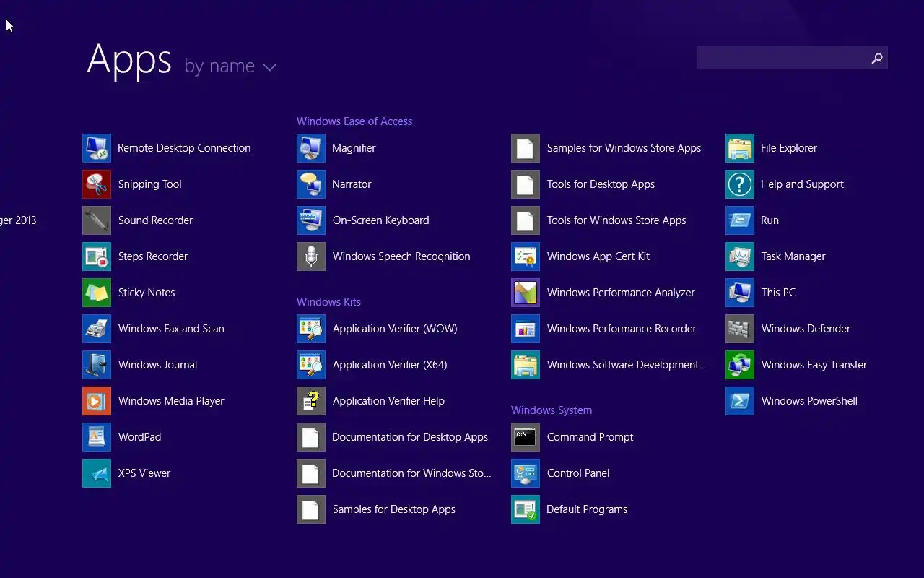Select the Windows Ease of Access heading
This screenshot has width=924, height=578.
[354, 121]
